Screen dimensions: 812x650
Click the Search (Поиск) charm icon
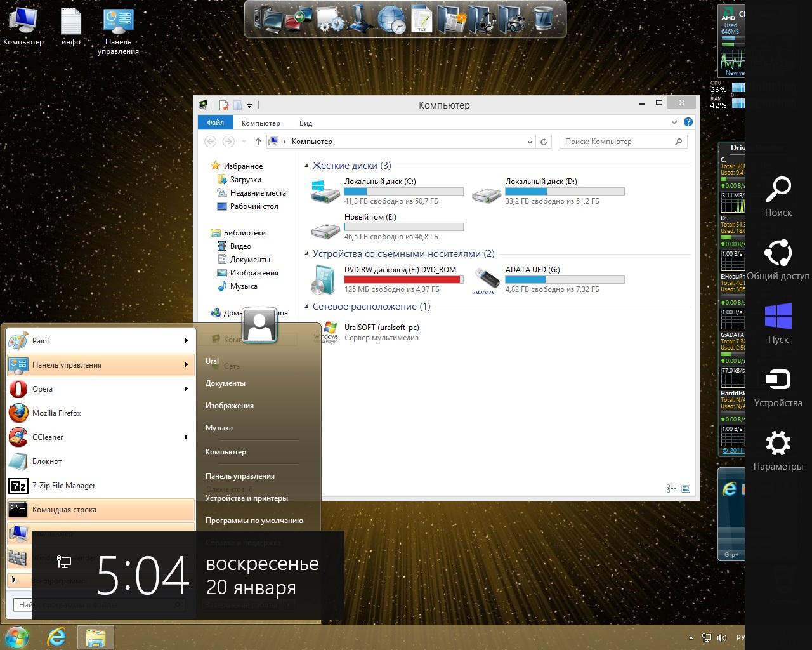(x=778, y=189)
